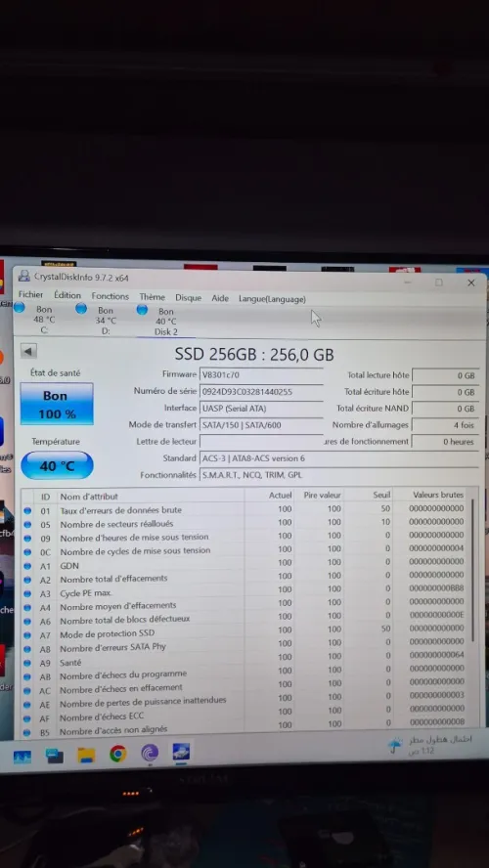Click the Total écriture NAND value

tap(445, 409)
